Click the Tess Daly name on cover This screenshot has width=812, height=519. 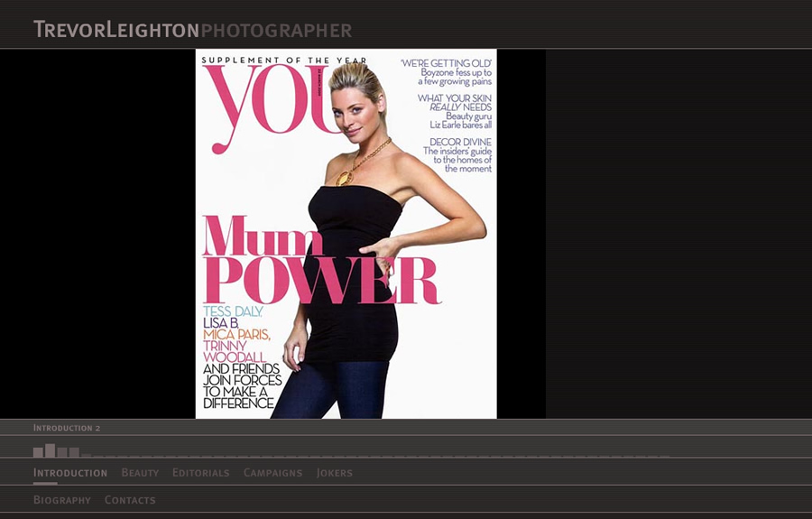(x=233, y=311)
